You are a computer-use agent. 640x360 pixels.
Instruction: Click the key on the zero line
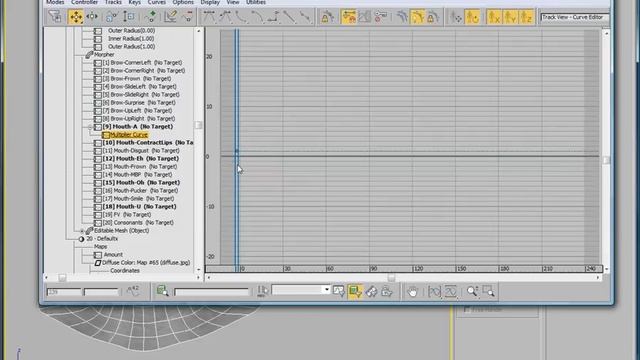(x=237, y=151)
